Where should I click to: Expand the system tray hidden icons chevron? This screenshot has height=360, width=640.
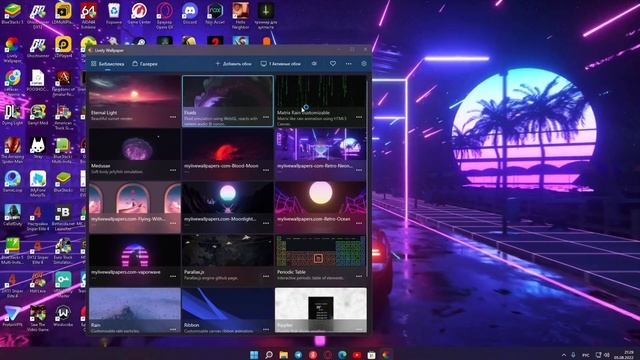[x=564, y=355]
